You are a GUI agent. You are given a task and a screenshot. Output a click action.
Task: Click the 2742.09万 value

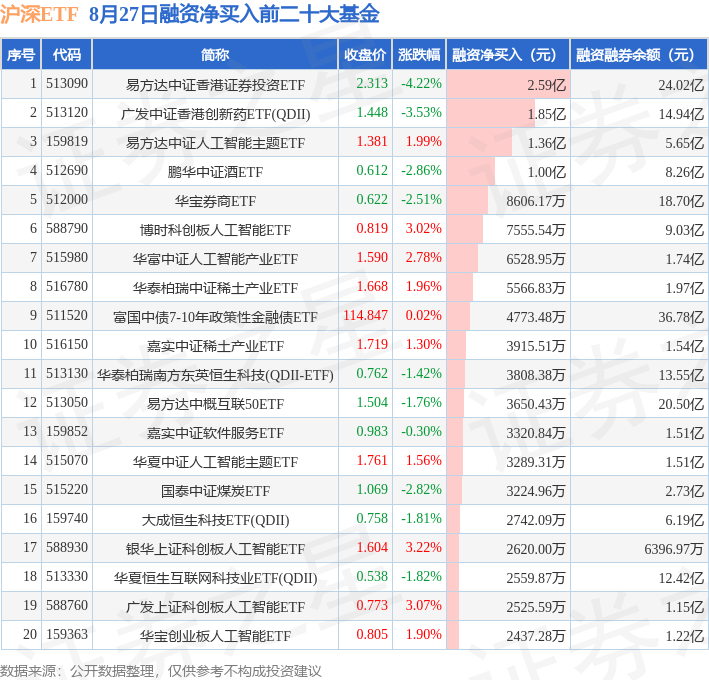[x=536, y=519]
